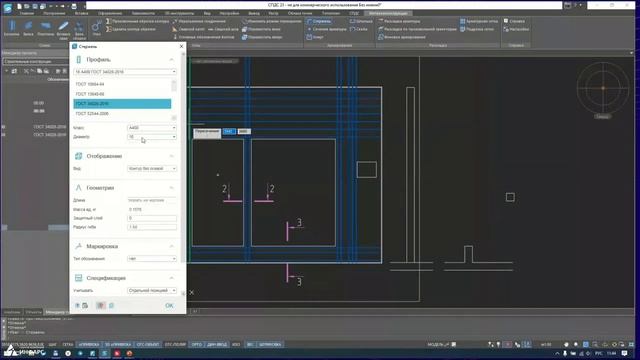This screenshot has width=640, height=360.
Task: Open the Тип обозначения dropdown
Action: click(152, 259)
